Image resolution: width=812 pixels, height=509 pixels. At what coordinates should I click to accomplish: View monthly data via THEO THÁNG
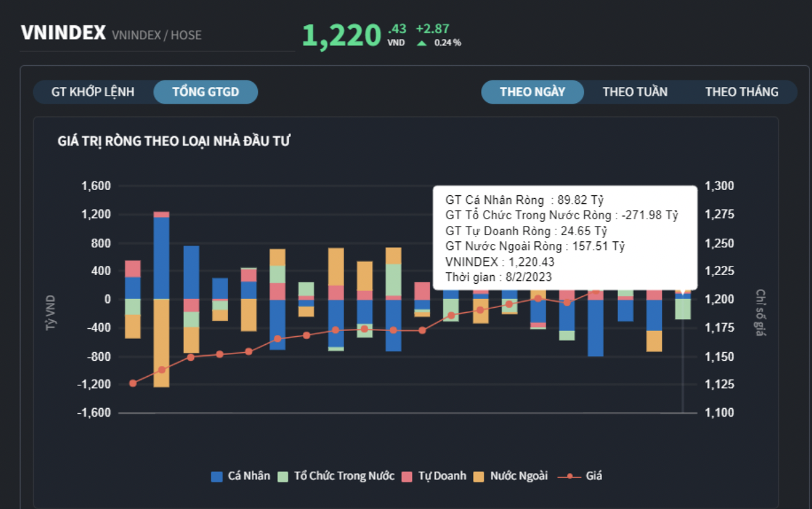pyautogui.click(x=742, y=92)
